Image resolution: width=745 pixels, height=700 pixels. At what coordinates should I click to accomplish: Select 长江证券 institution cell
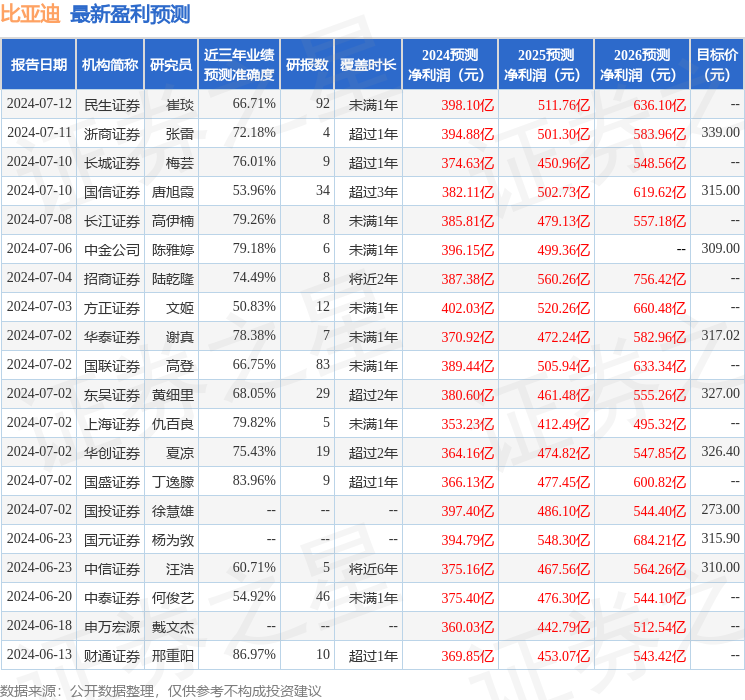(112, 221)
